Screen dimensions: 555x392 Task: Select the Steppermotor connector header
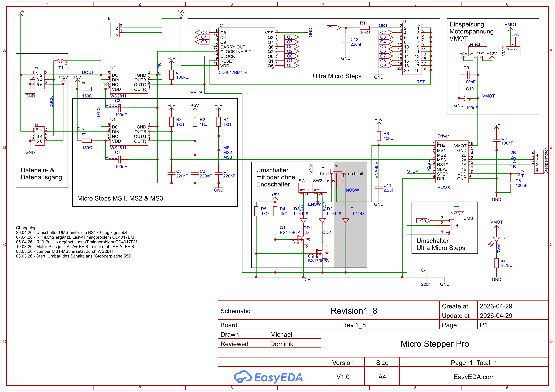pyautogui.click(x=539, y=162)
